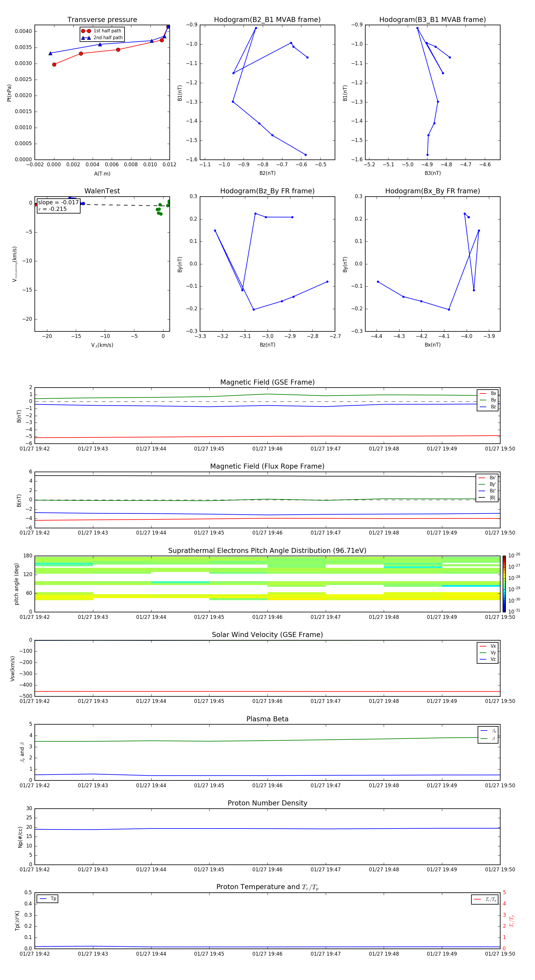This screenshot has width=535, height=980.
Task: Click the 30 tick on Proton Number Density axis
Action: click(x=29, y=808)
